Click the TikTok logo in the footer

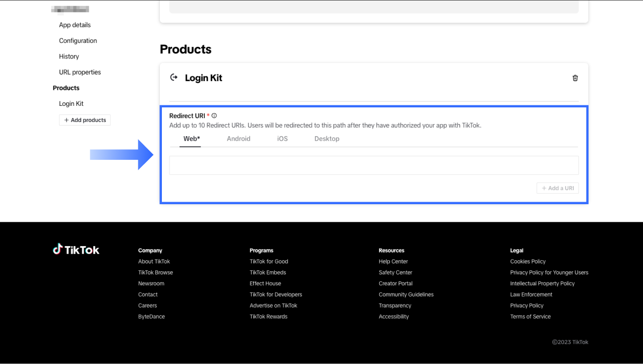(x=76, y=248)
